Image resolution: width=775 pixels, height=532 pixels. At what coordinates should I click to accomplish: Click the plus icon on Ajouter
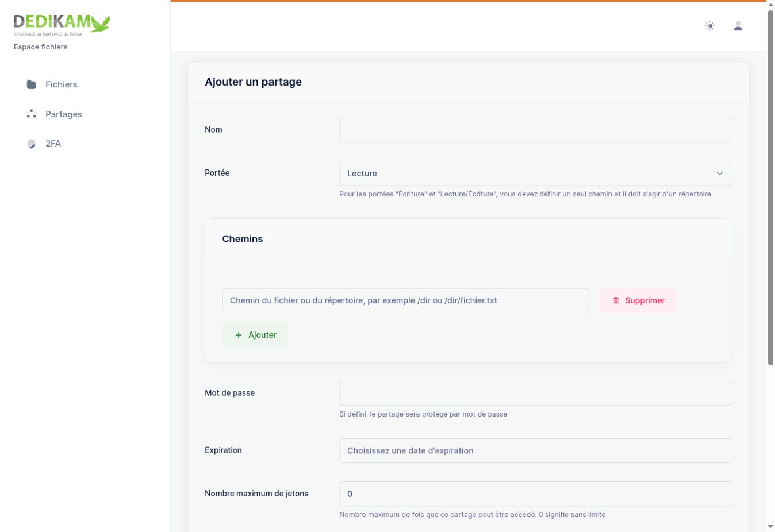click(239, 335)
